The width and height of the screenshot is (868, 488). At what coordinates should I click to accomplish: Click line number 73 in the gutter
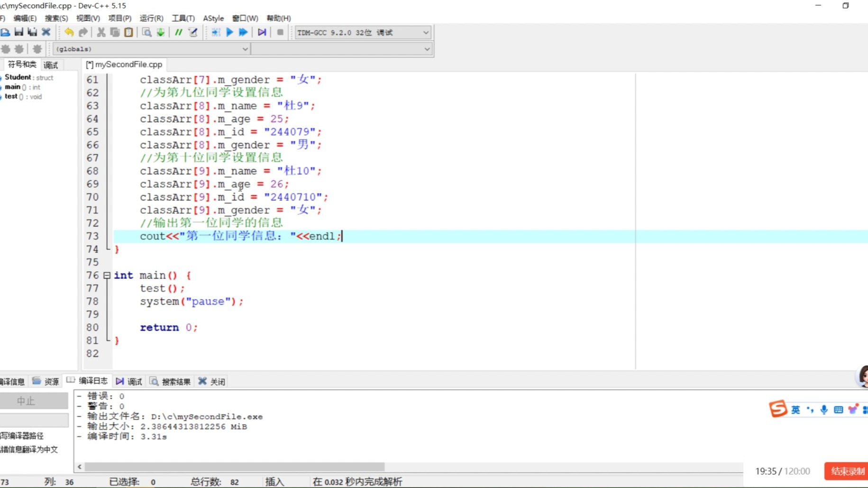[x=92, y=236]
